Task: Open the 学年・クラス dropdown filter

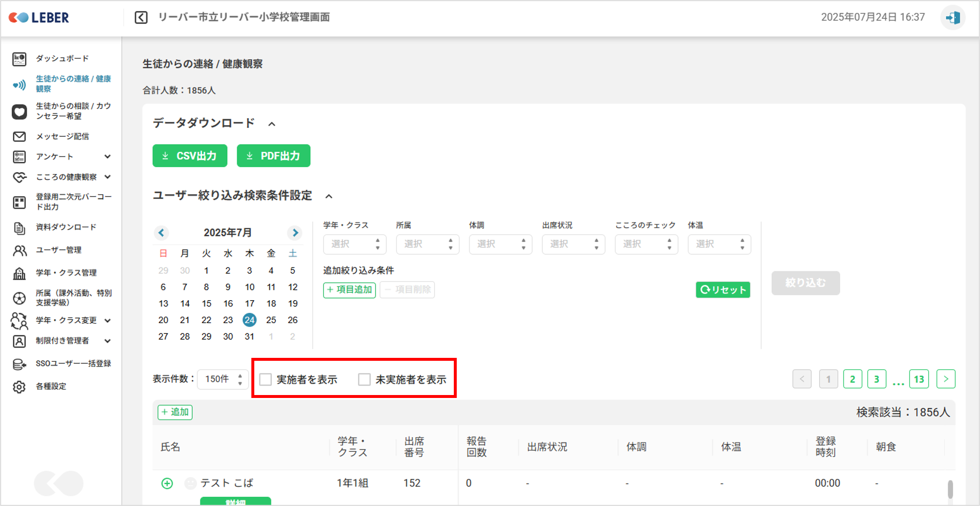Action: click(355, 244)
